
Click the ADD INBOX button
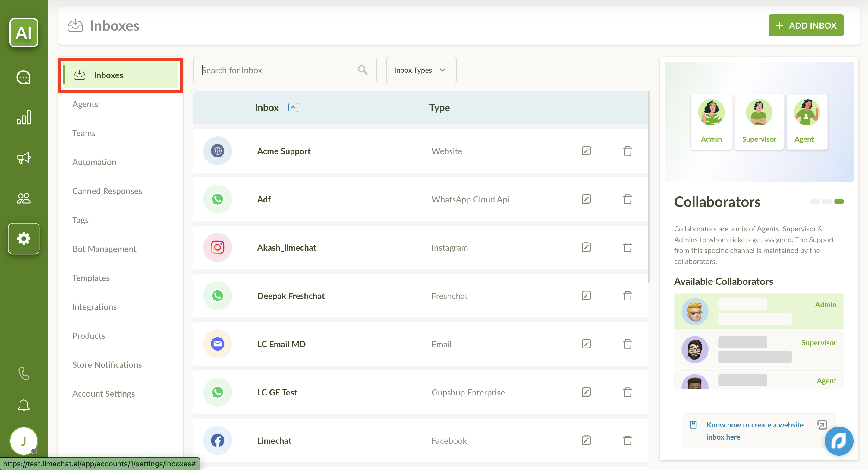click(806, 25)
